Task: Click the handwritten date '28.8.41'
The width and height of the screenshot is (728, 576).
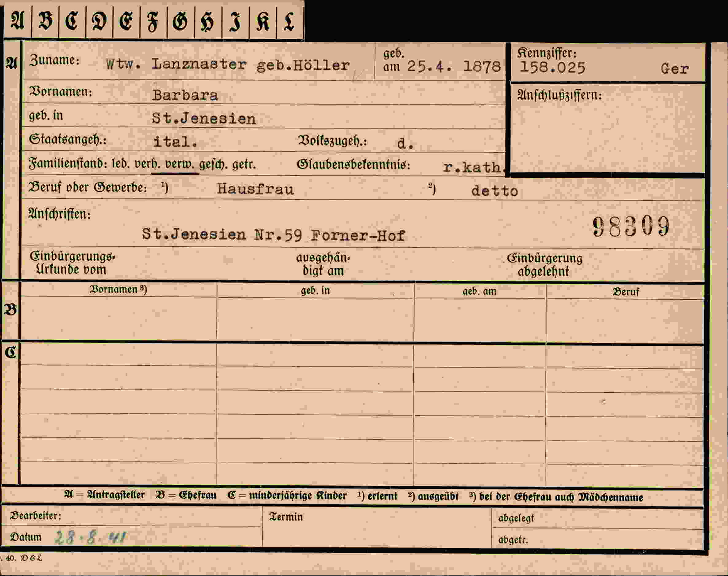Action: 90,537
